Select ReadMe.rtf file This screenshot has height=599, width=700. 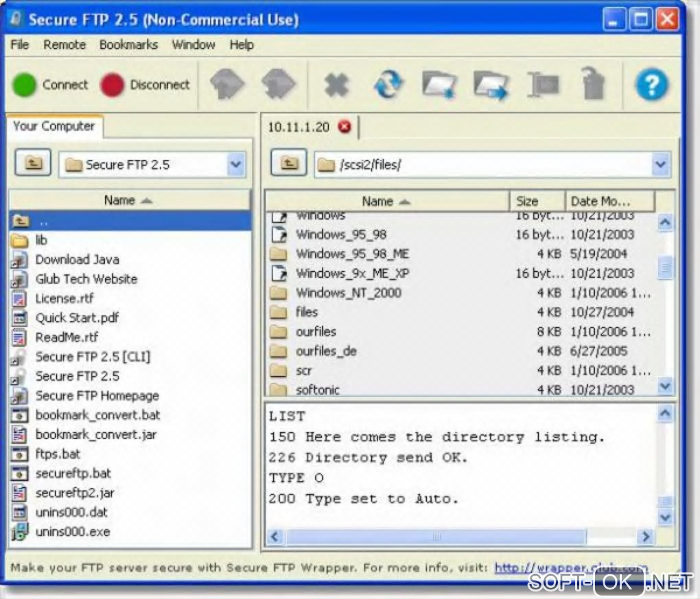click(x=130, y=338)
